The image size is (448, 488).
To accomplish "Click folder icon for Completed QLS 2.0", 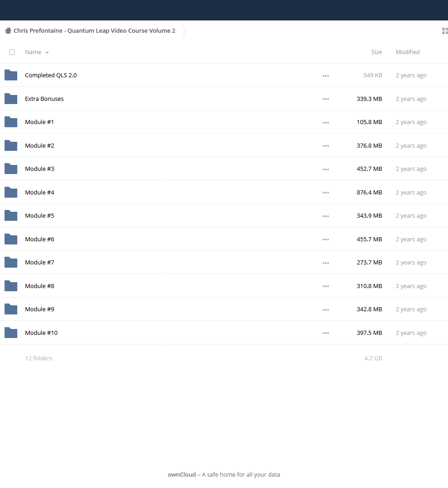I will (x=11, y=75).
